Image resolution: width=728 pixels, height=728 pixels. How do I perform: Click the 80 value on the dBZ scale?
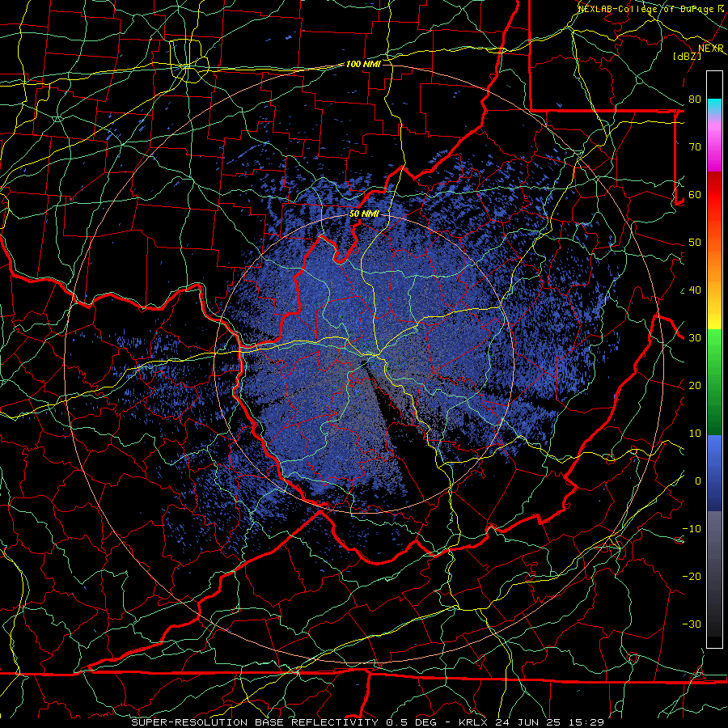pos(695,99)
